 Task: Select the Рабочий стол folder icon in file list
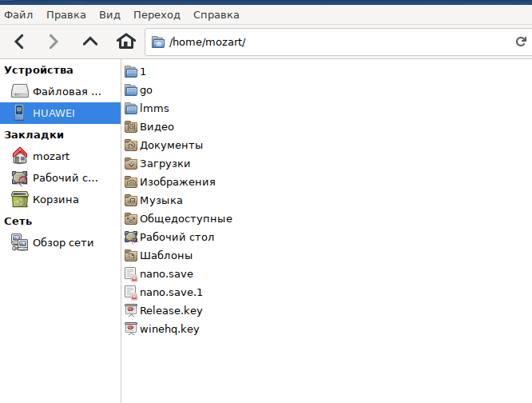click(131, 237)
